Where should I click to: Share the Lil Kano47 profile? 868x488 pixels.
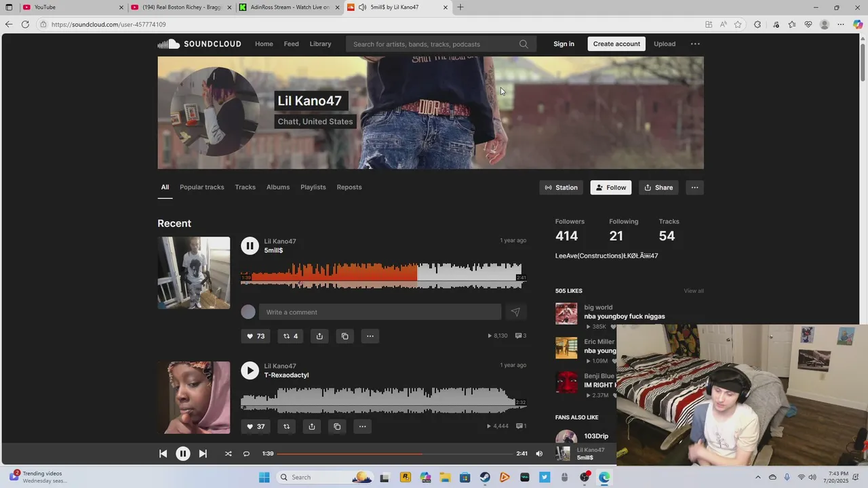coord(658,188)
